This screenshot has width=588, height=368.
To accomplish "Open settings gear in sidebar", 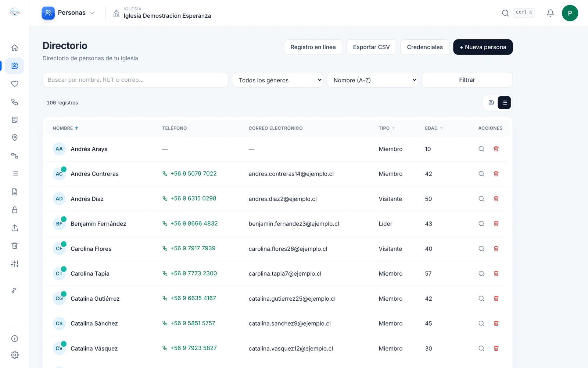I will click(x=15, y=355).
